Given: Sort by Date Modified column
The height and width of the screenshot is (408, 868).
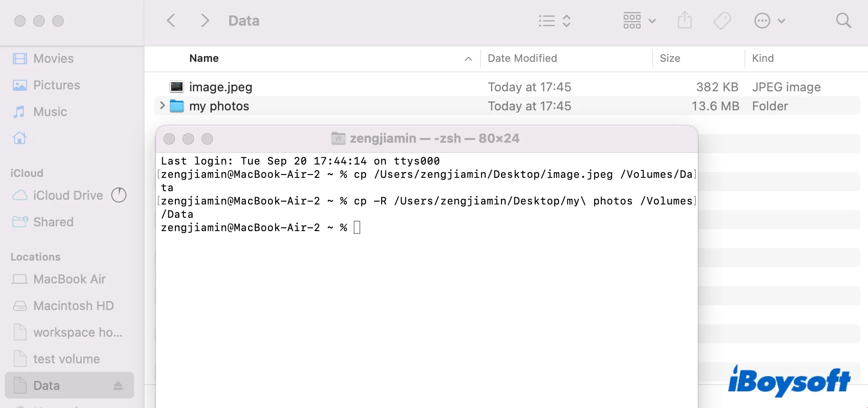Looking at the screenshot, I should (522, 58).
